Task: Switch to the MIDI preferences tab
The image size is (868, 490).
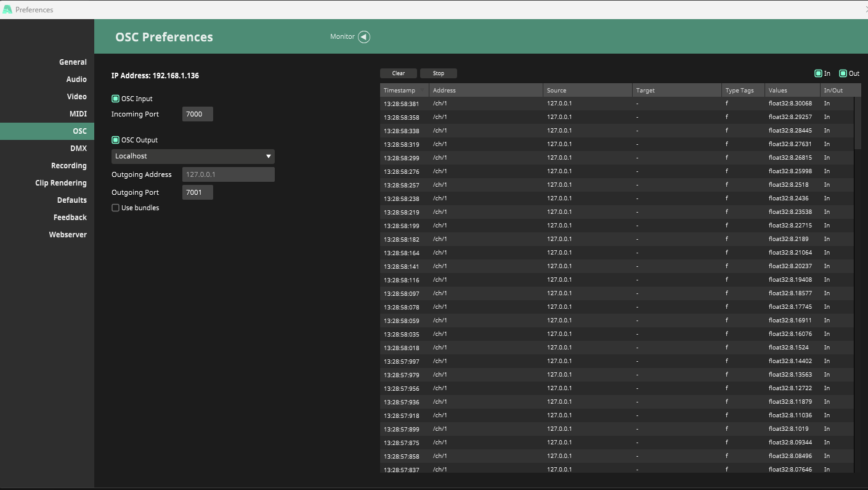Action: click(78, 114)
